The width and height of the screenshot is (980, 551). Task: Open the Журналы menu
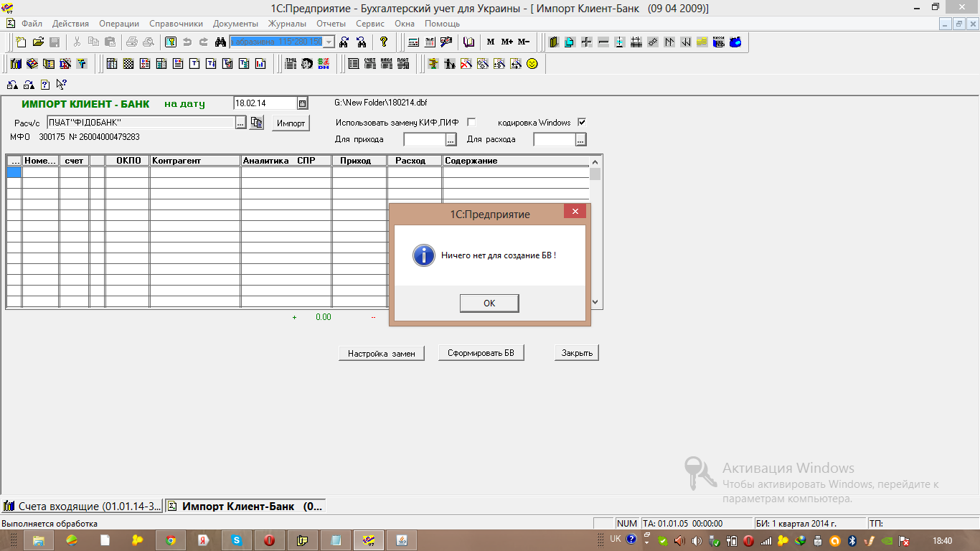[x=287, y=24]
